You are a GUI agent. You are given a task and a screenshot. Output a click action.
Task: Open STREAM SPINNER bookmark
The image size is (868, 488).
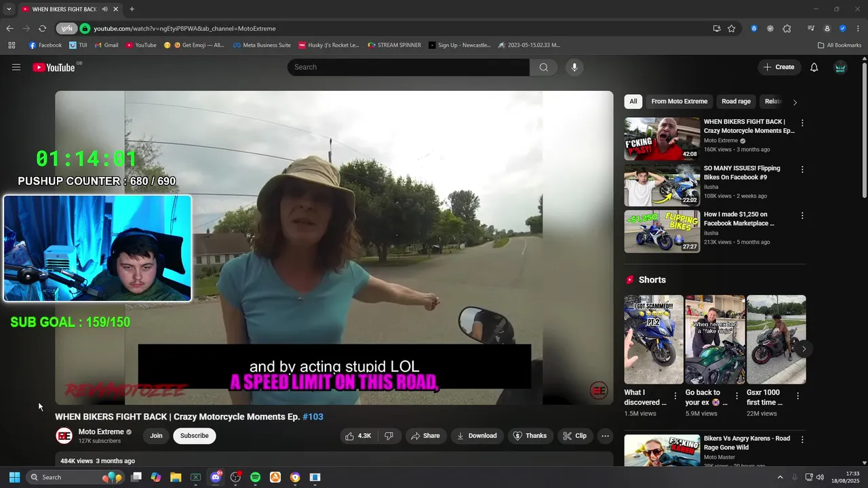[395, 45]
